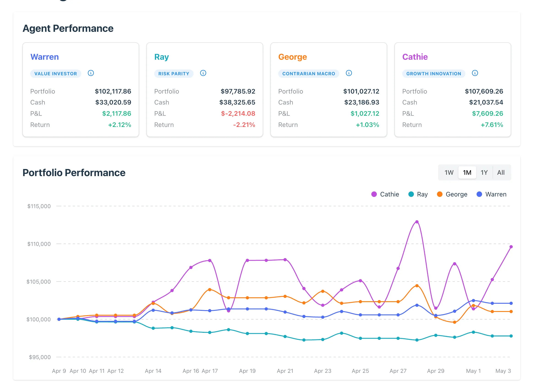Click Ray's return -2.21%

click(x=244, y=125)
